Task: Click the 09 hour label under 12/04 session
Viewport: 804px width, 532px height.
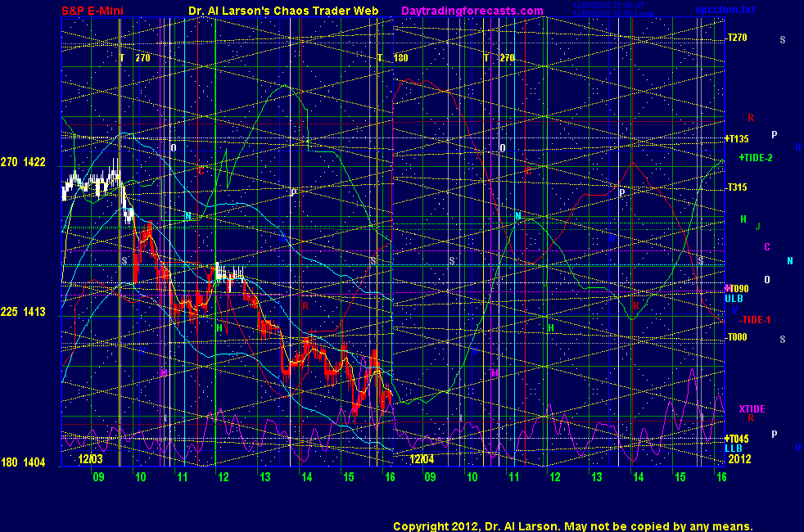Action: [x=430, y=477]
